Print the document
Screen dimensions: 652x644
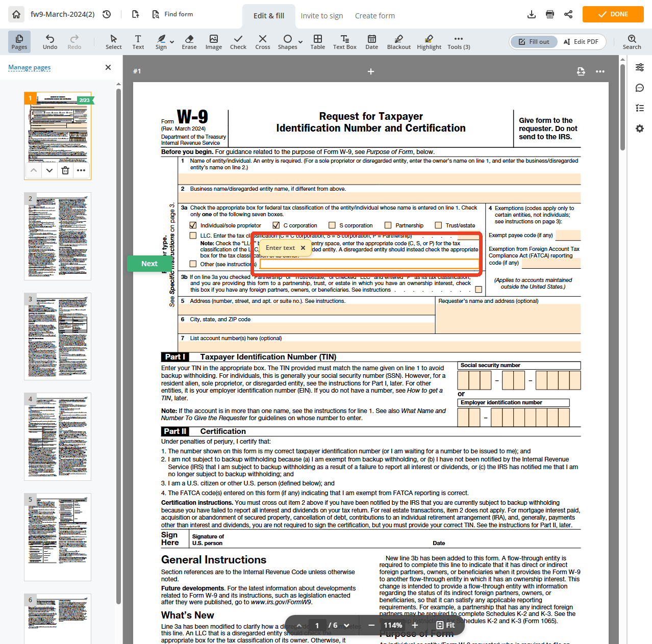[550, 14]
